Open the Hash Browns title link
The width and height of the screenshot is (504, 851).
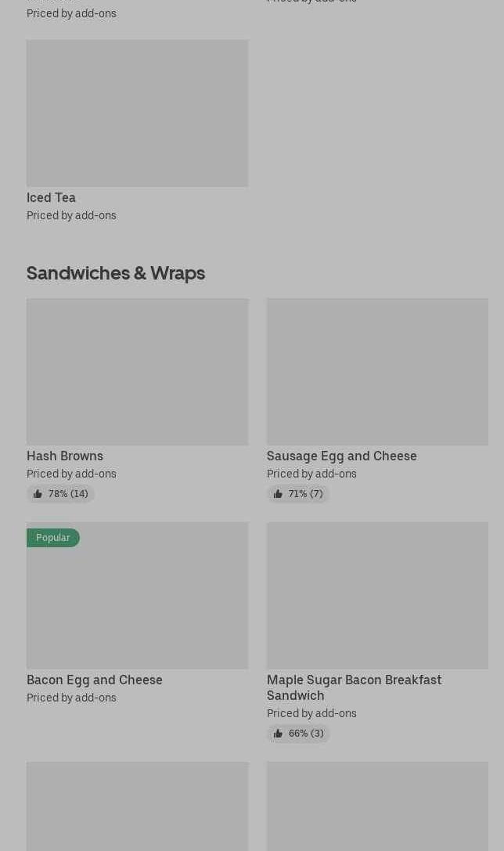click(x=65, y=456)
